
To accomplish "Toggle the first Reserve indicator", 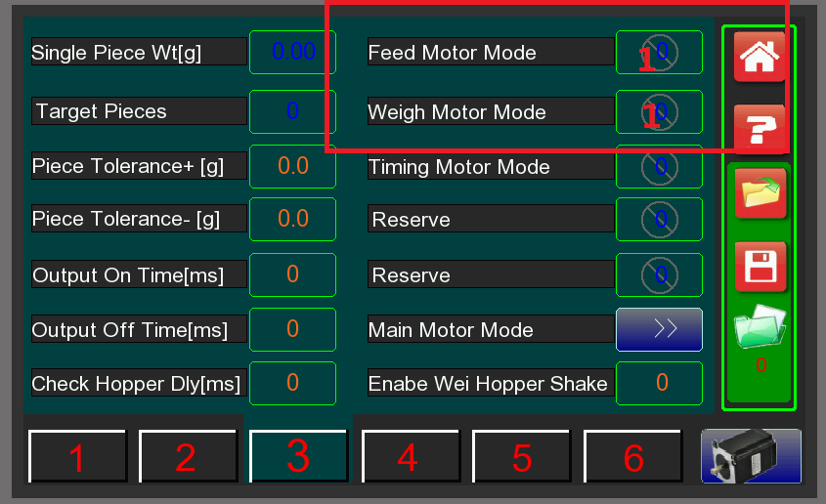I will (659, 220).
